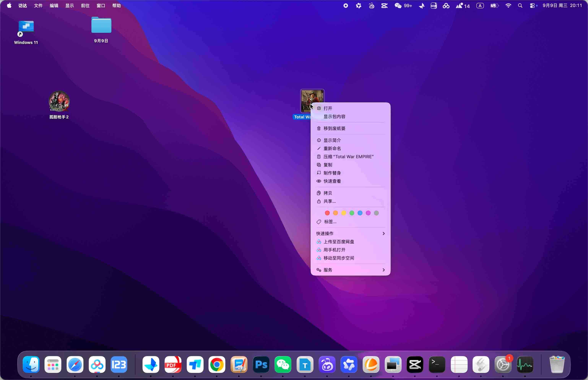Open Launchpad from the Dock
The image size is (588, 380).
(x=53, y=365)
